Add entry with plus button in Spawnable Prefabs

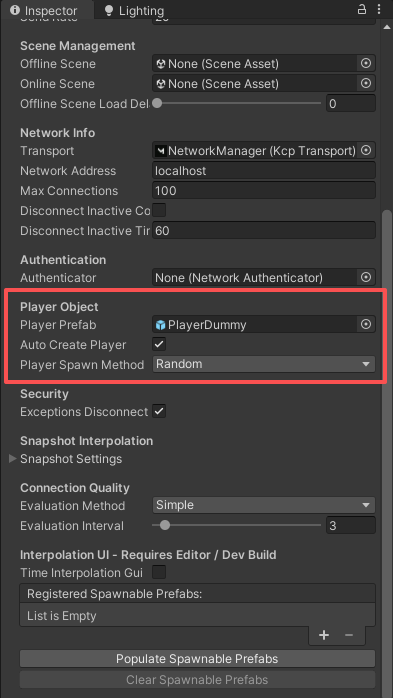(324, 635)
